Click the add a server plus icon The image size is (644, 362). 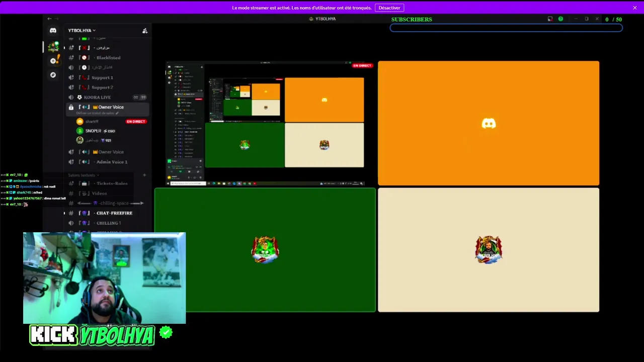point(53,61)
